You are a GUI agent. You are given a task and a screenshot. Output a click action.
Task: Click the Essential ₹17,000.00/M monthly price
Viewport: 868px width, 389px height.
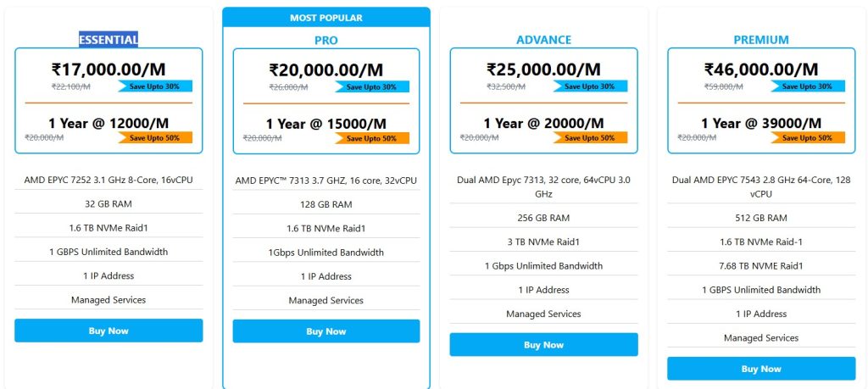108,69
